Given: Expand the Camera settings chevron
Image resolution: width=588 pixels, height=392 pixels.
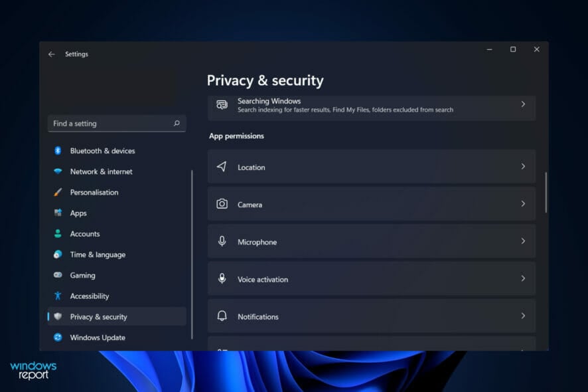Looking at the screenshot, I should click(x=524, y=204).
